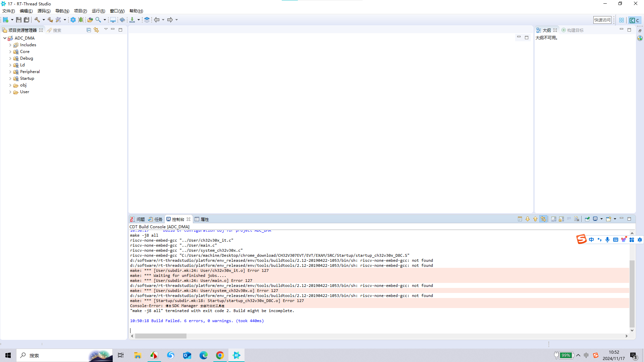Clear the console with document-X icon
Viewport: 644px width, 362px height.
pyautogui.click(x=577, y=219)
